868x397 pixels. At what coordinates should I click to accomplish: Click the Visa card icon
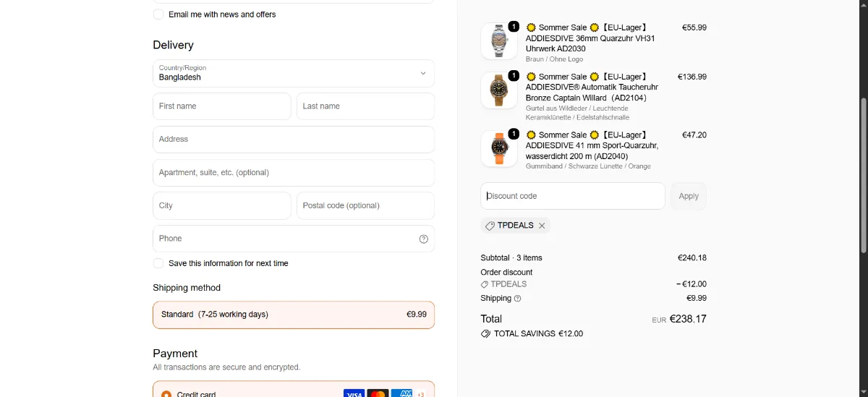click(354, 393)
